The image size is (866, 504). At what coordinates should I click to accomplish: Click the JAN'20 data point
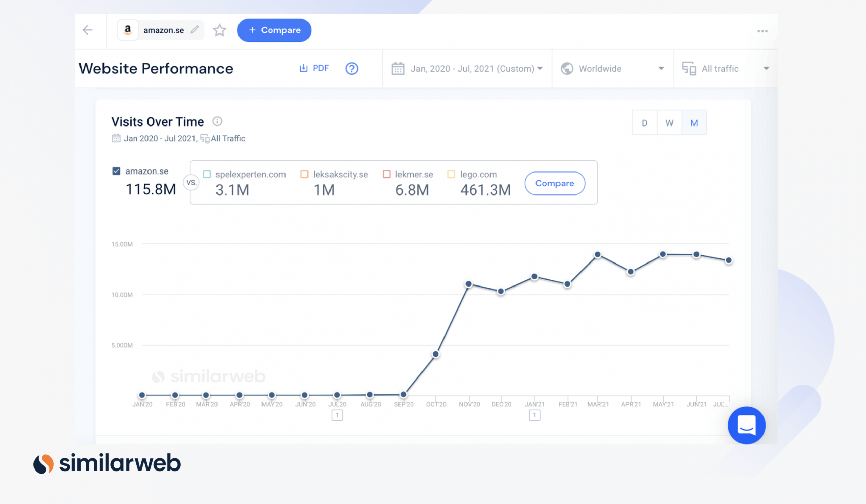(x=142, y=395)
